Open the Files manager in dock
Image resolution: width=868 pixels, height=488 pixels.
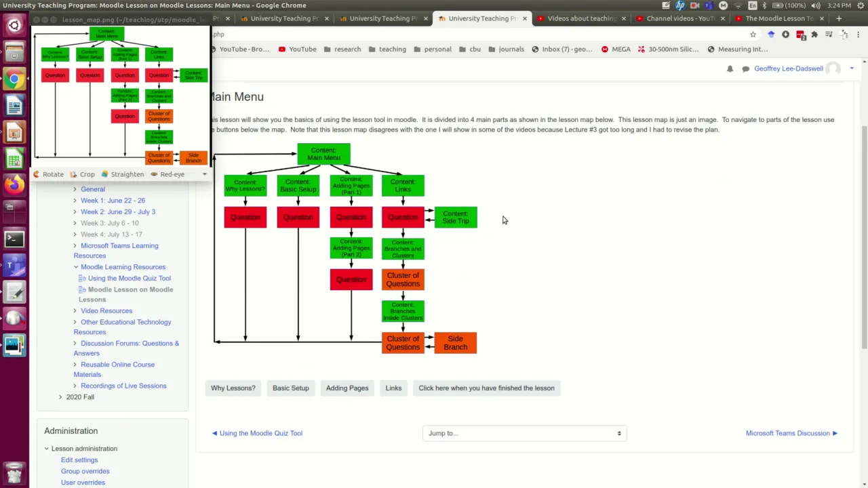pyautogui.click(x=14, y=52)
